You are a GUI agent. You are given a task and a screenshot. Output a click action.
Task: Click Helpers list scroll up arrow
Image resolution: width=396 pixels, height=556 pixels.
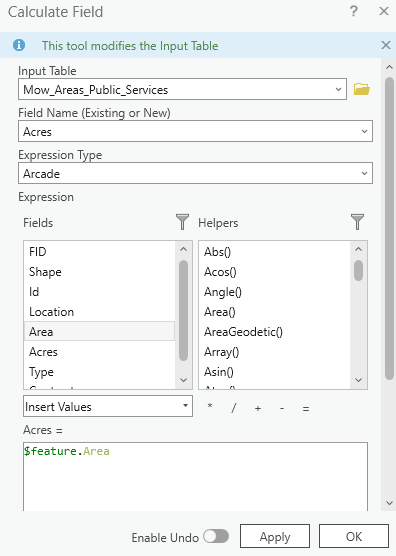coord(358,249)
